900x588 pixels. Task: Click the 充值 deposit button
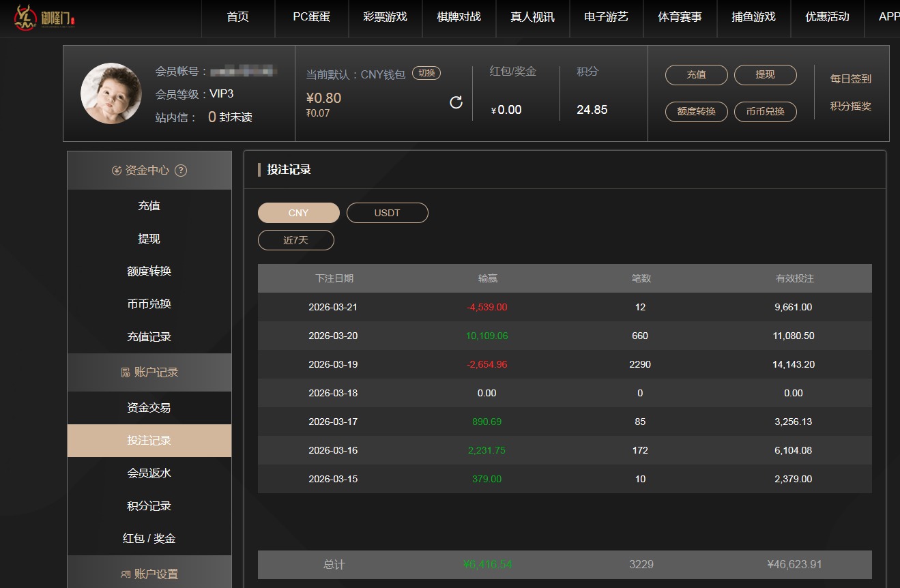[x=696, y=75]
